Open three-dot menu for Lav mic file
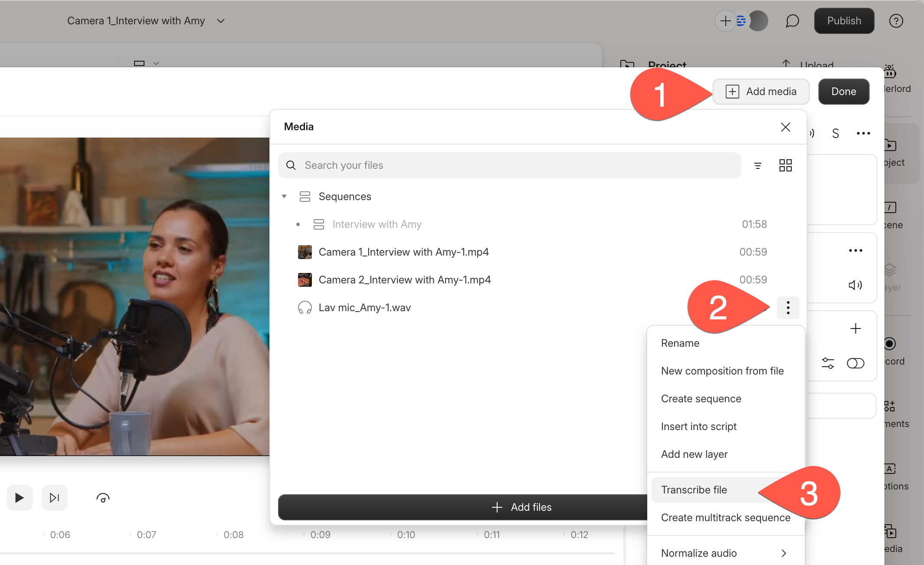This screenshot has height=565, width=924. click(788, 308)
